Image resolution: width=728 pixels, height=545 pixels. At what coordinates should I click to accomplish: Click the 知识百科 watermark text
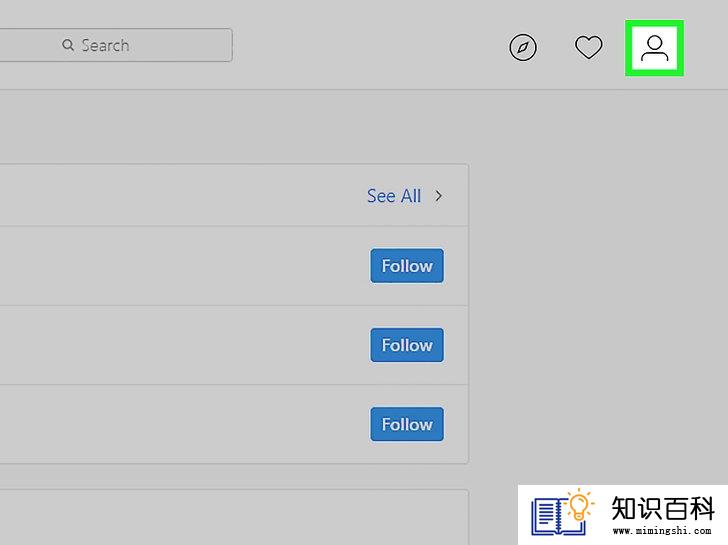[x=663, y=509]
